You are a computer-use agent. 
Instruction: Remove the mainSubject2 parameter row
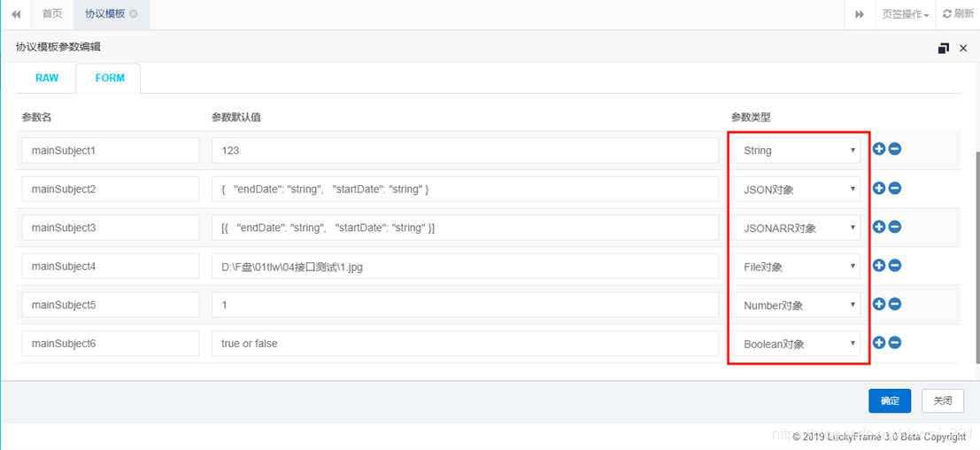tap(894, 188)
